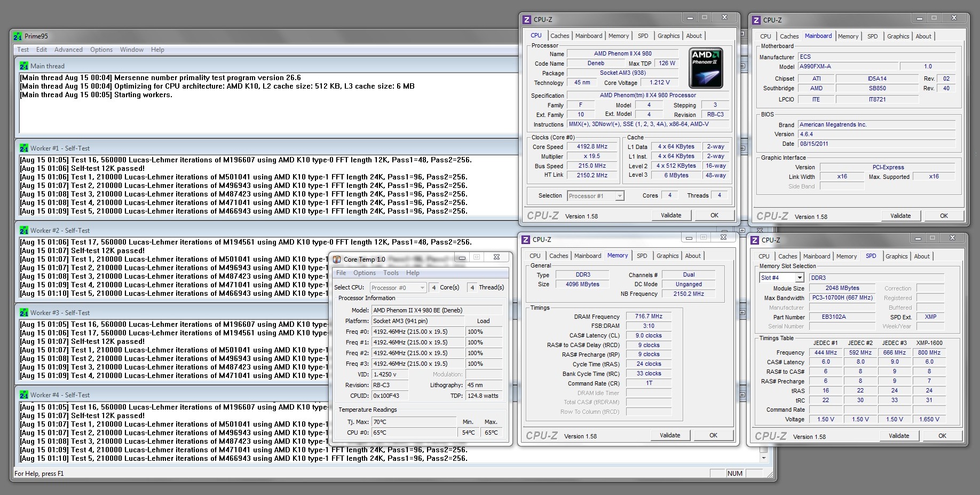This screenshot has height=495, width=980.
Task: Select Caches tab in CPU-Z SPD window
Action: click(787, 256)
